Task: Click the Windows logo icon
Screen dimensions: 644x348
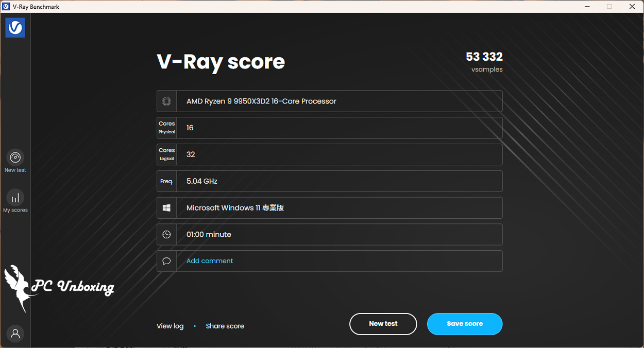Action: coord(166,208)
